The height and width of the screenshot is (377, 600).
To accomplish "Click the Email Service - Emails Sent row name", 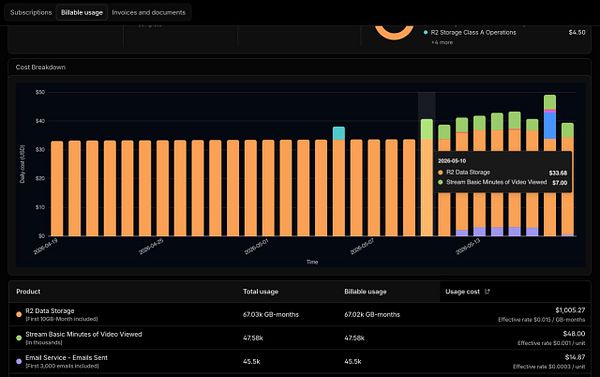I will (x=67, y=357).
